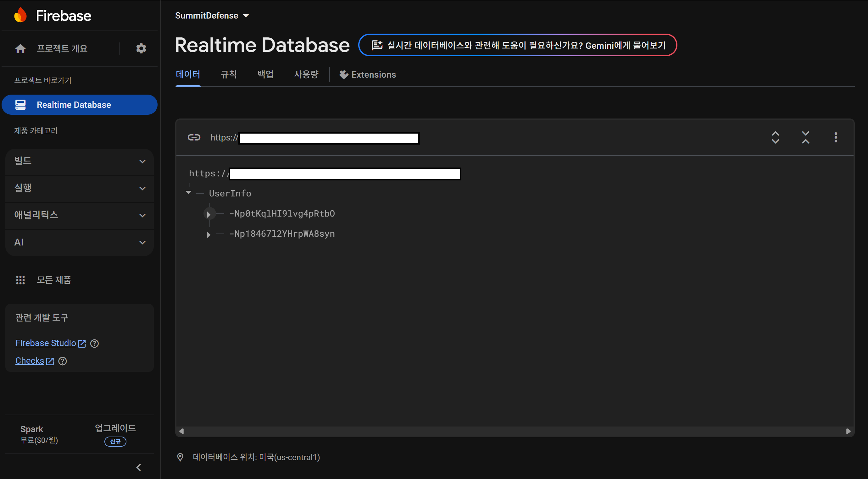Open the SummitDefense project dropdown
868x479 pixels.
212,15
